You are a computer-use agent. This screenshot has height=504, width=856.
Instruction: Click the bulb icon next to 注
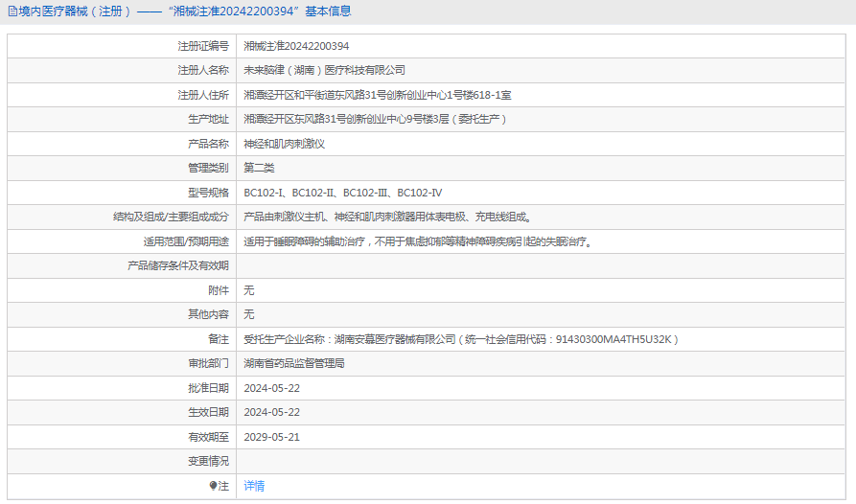pyautogui.click(x=214, y=486)
